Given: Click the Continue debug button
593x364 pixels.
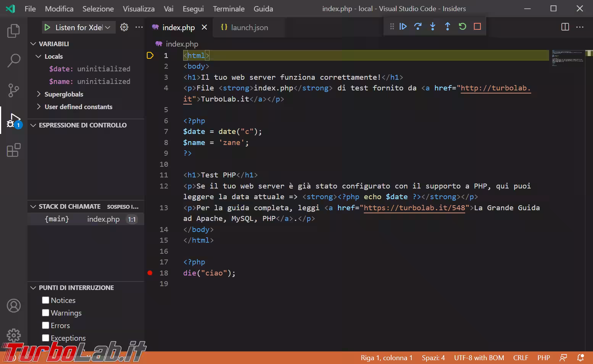Looking at the screenshot, I should pyautogui.click(x=403, y=27).
